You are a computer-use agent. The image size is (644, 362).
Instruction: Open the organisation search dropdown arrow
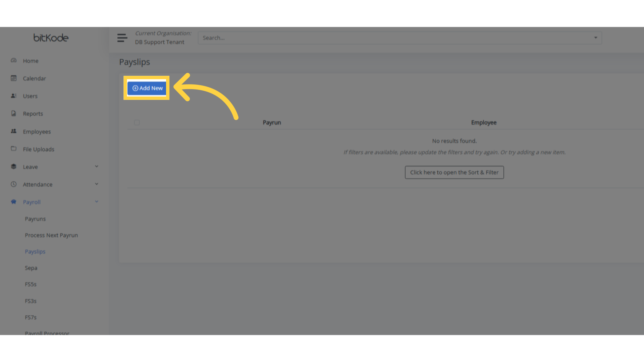(x=596, y=38)
